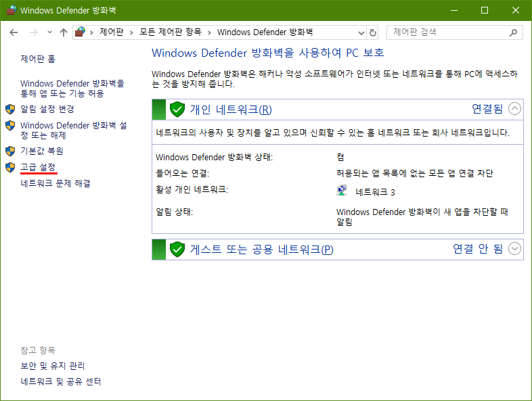Screen dimensions: 532x401
Task: Open address bar history dropdown
Action: (x=361, y=32)
